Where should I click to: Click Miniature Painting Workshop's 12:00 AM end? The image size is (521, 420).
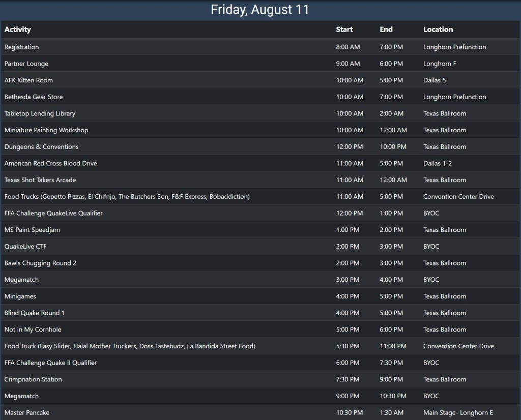(x=393, y=130)
